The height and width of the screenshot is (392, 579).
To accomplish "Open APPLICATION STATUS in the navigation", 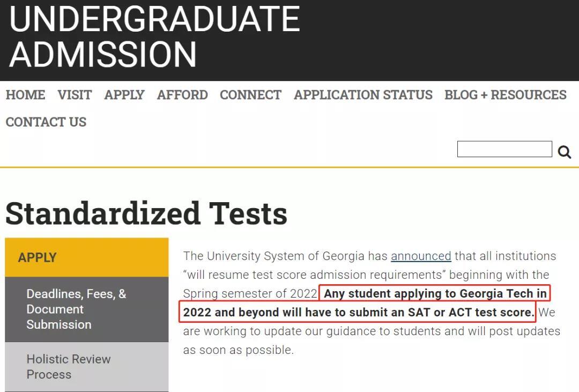I will [363, 95].
